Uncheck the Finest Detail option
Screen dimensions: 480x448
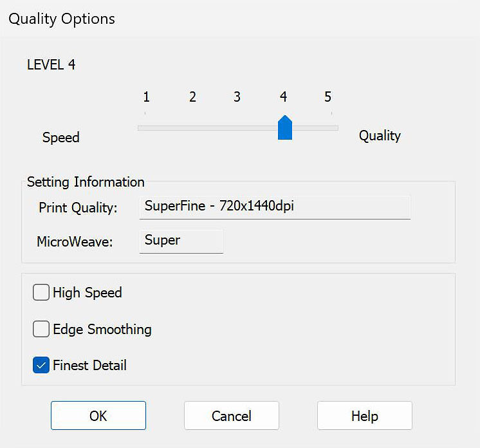(x=41, y=366)
